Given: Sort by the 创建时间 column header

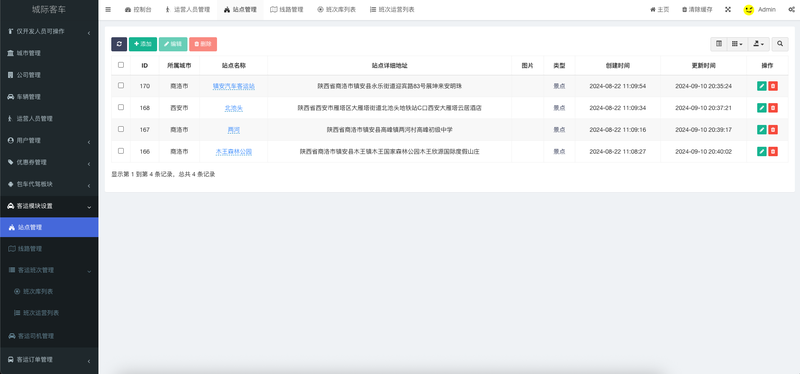Looking at the screenshot, I should (617, 66).
